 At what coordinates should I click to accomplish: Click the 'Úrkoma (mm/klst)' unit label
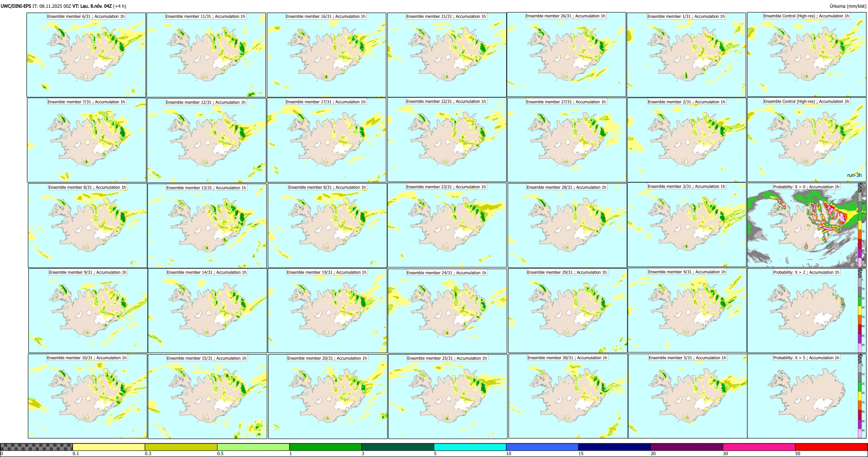tap(847, 6)
